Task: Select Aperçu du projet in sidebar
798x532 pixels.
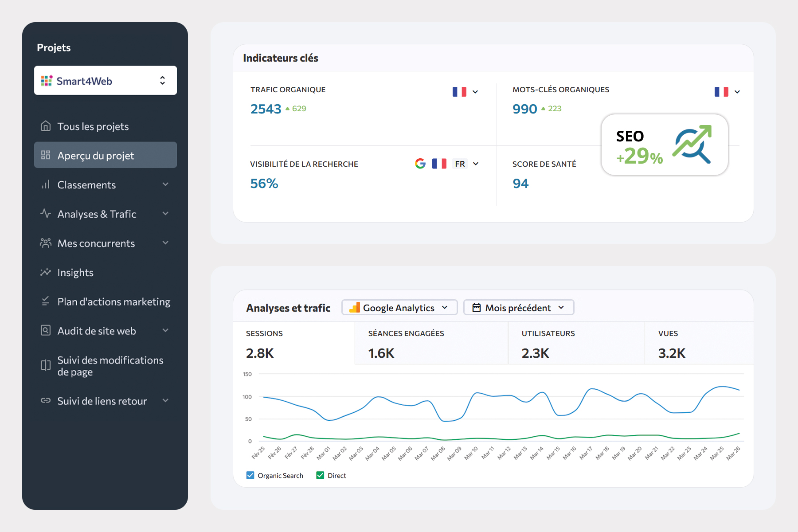Action: click(x=106, y=155)
